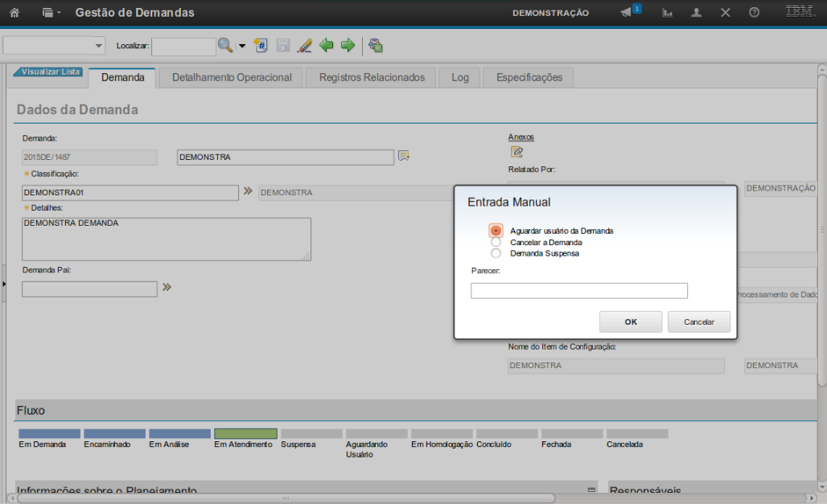Image resolution: width=827 pixels, height=504 pixels.
Task: Select 'Aguardar usuário da Demanda' option
Action: pos(496,231)
